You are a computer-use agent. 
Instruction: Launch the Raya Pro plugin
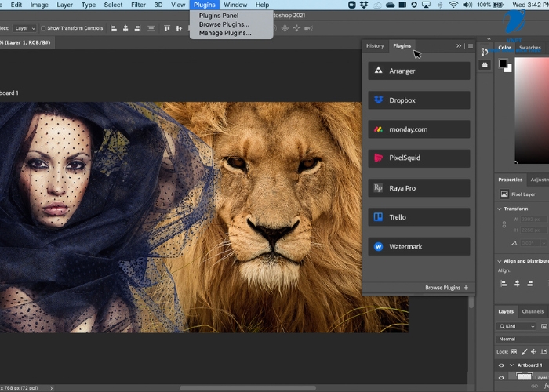(419, 188)
